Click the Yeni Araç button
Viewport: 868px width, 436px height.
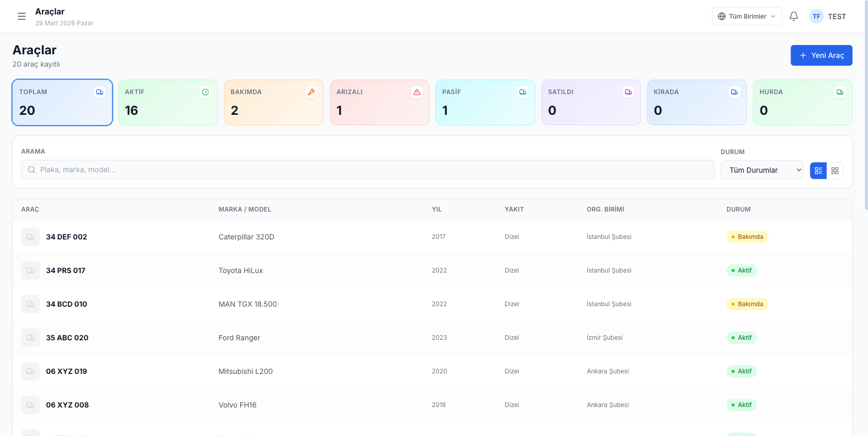821,55
